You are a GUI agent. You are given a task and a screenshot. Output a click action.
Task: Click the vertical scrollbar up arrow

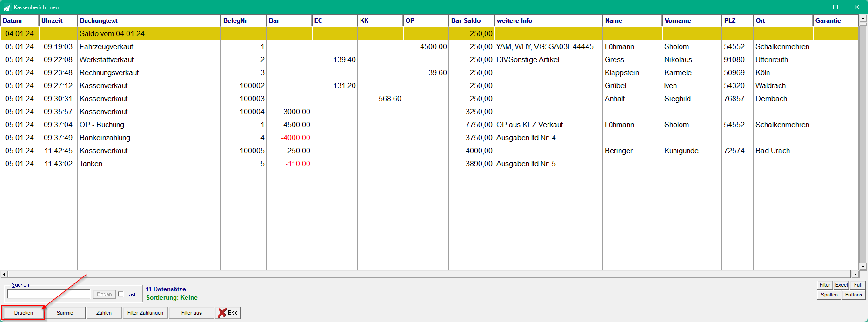(863, 19)
